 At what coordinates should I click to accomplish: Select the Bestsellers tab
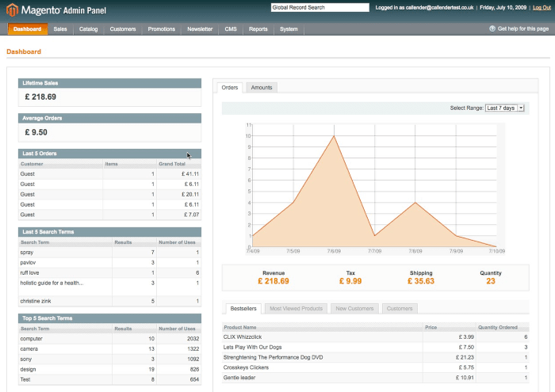pyautogui.click(x=243, y=308)
